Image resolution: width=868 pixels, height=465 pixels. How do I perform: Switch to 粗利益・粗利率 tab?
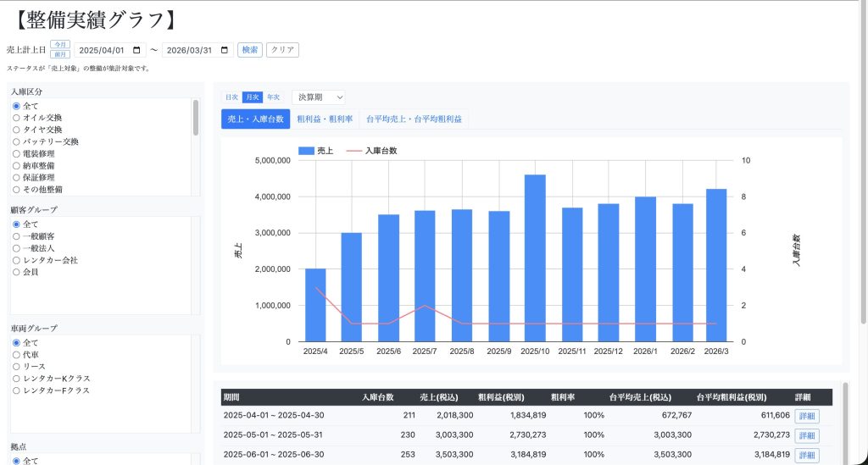pos(325,119)
